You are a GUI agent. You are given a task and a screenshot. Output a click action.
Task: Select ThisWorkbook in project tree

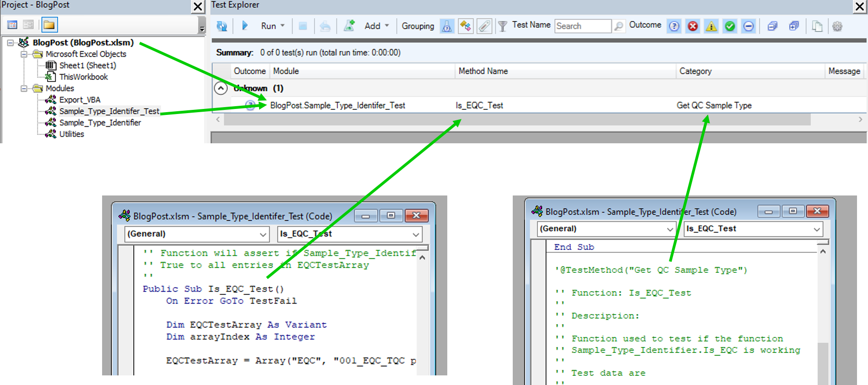pyautogui.click(x=83, y=77)
